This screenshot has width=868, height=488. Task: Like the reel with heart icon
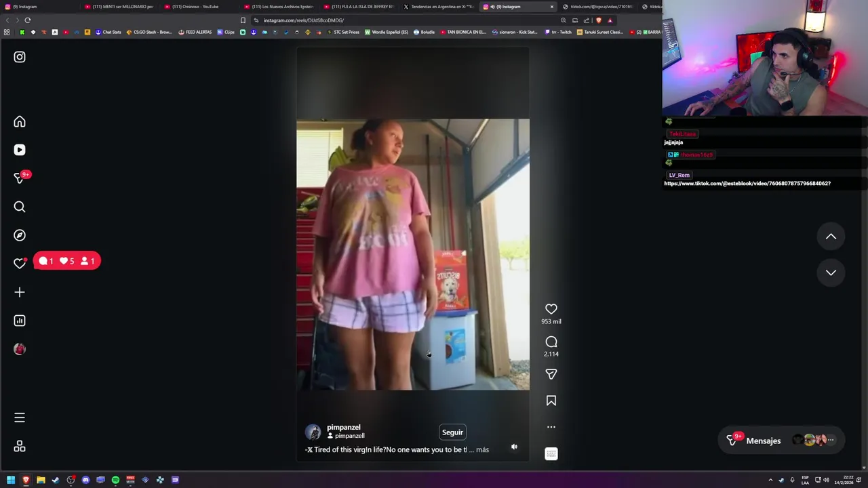[551, 309]
